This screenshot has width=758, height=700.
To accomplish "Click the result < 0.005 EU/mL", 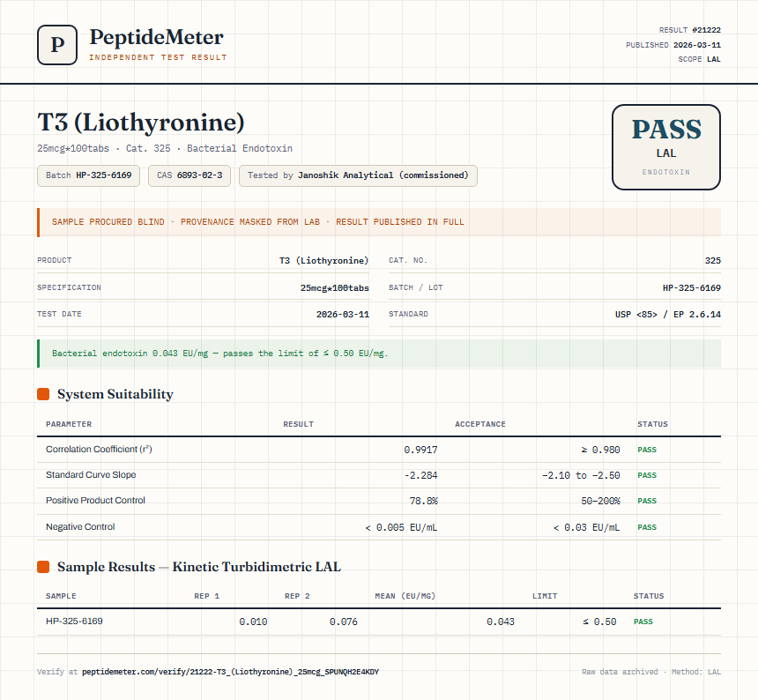I will (401, 527).
